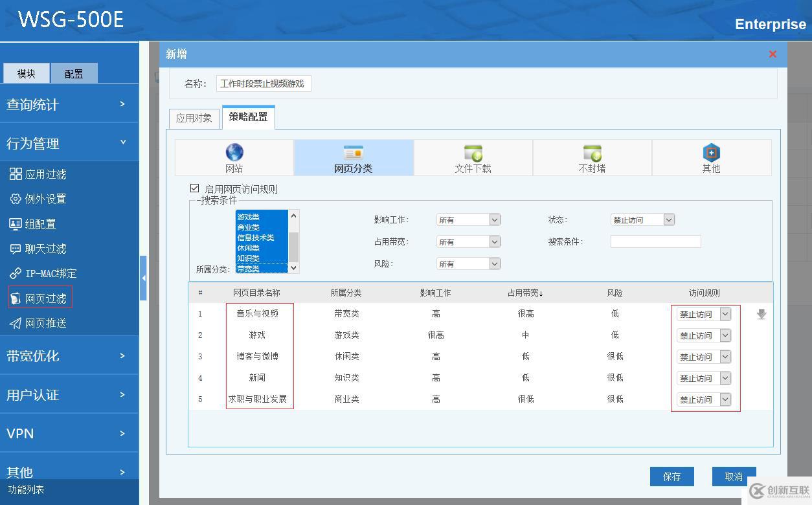This screenshot has width=812, height=505.
Task: Open the 文件下载 file download settings icon
Action: point(473,157)
